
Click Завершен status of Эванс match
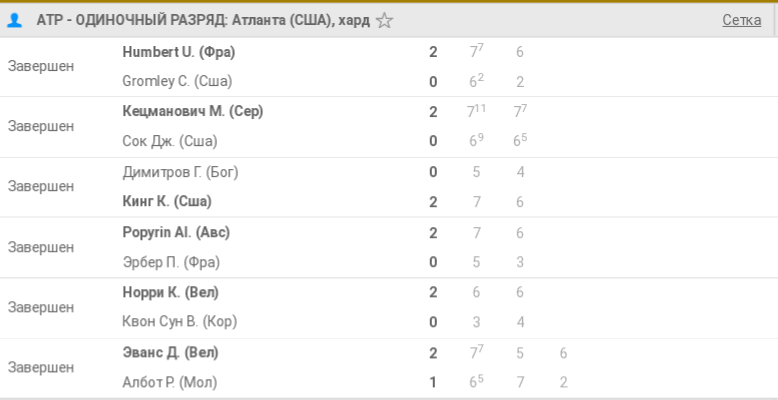point(41,367)
